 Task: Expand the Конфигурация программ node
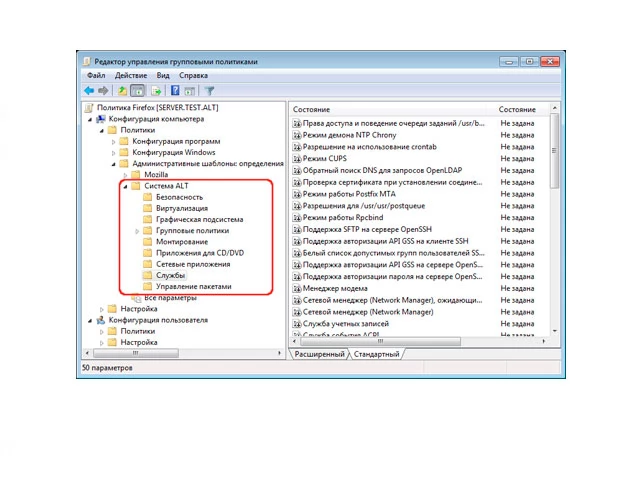click(x=113, y=141)
